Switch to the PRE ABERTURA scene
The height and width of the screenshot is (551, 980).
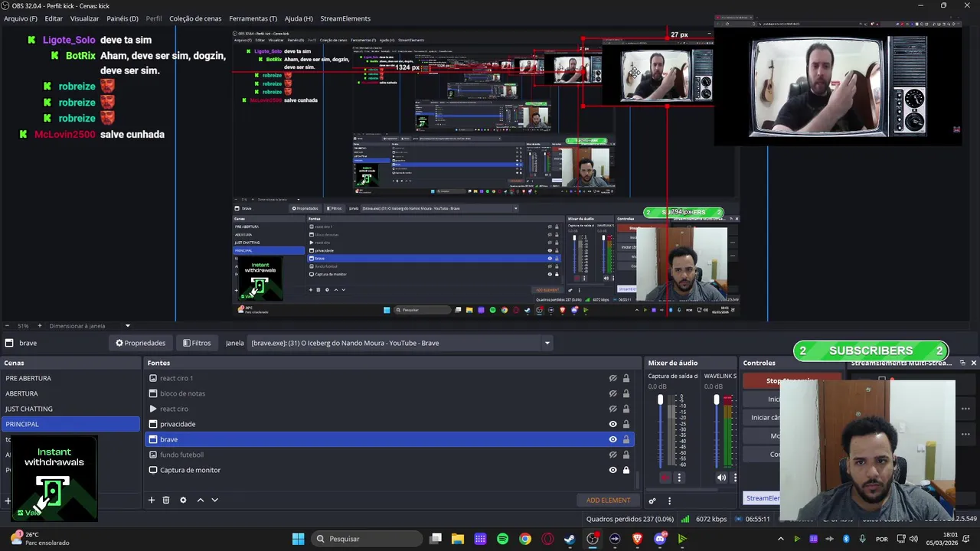point(70,378)
